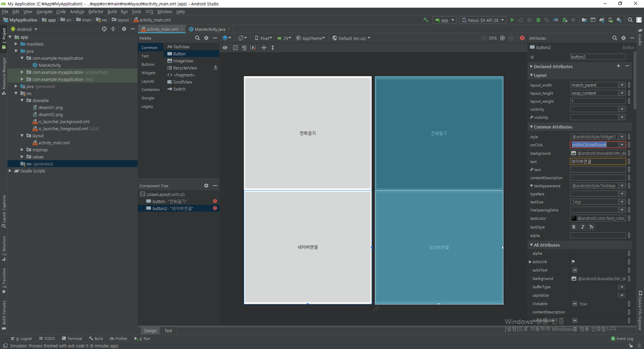Toggle autoconnect/columns view icon in design toolbar
Screen dimensions: 644x349
tap(235, 47)
